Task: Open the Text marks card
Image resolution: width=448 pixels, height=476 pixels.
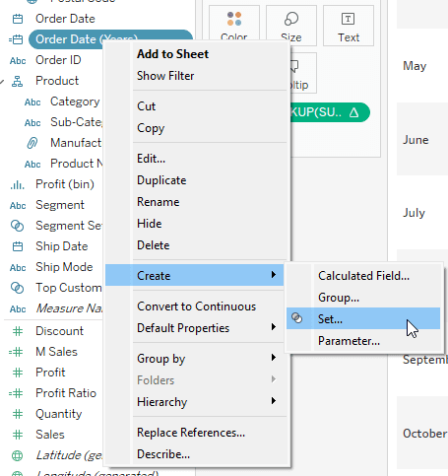Action: (349, 26)
